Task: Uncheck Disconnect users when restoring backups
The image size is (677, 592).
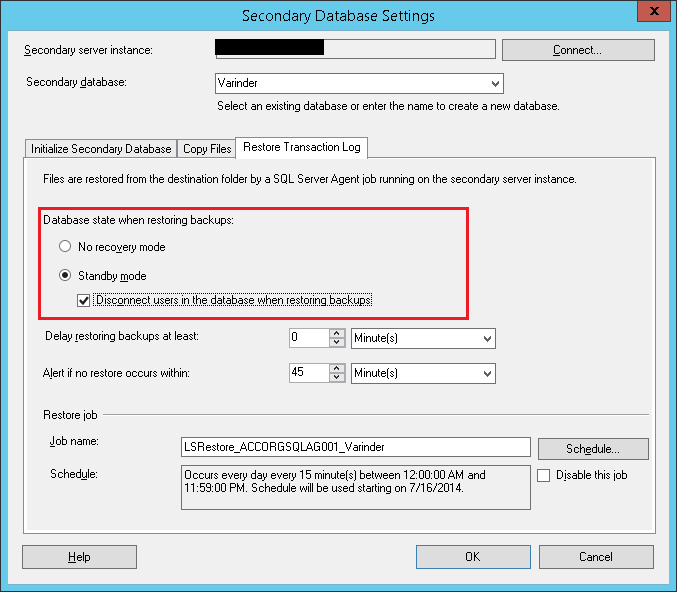Action: click(85, 300)
